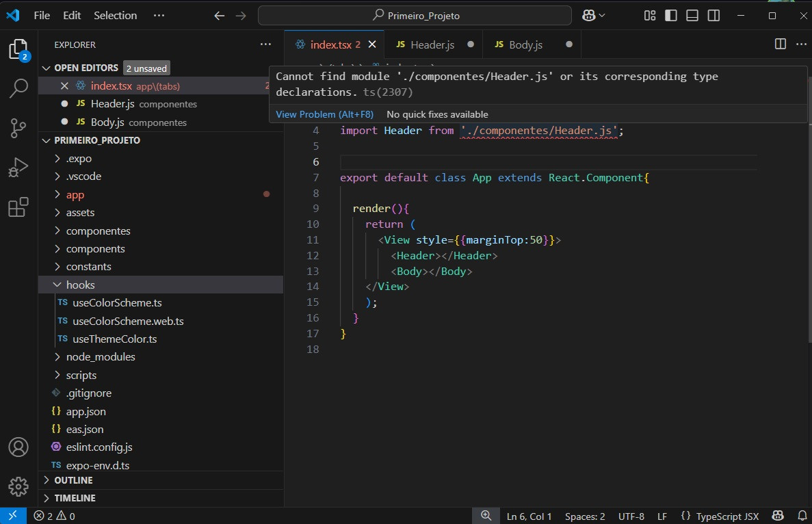812x524 pixels.
Task: Click the zoom magnifier icon in status bar
Action: (486, 516)
